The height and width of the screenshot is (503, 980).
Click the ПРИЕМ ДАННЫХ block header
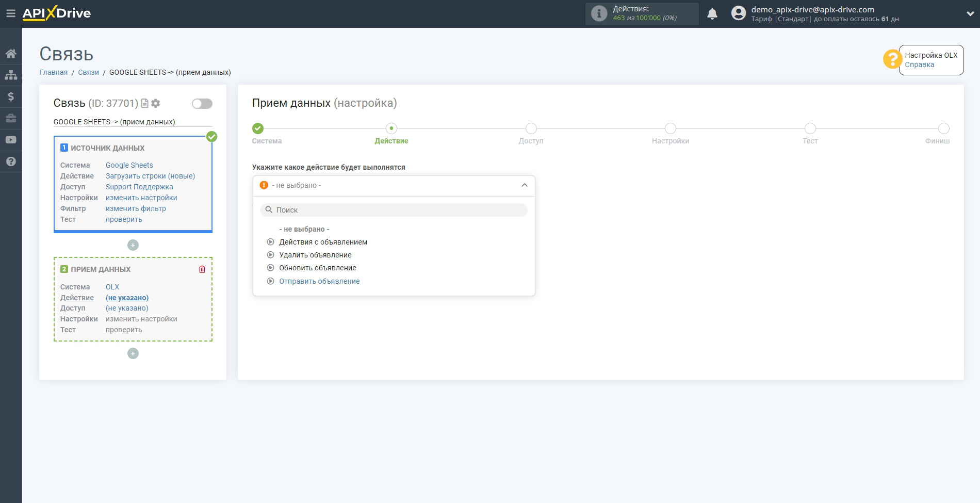pyautogui.click(x=101, y=269)
